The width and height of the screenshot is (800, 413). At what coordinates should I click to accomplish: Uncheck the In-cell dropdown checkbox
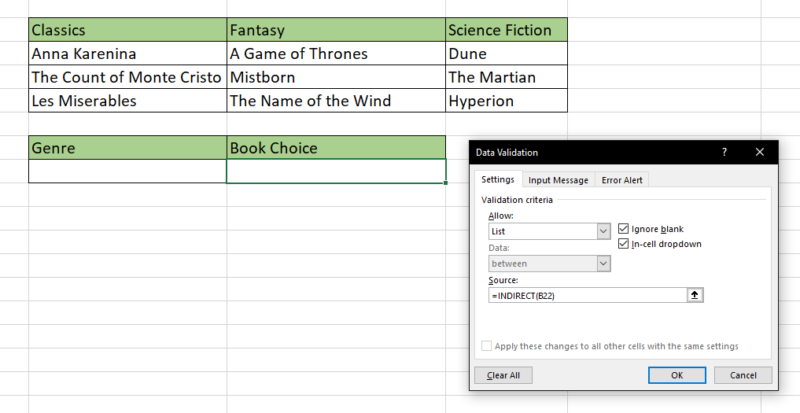[x=624, y=243]
